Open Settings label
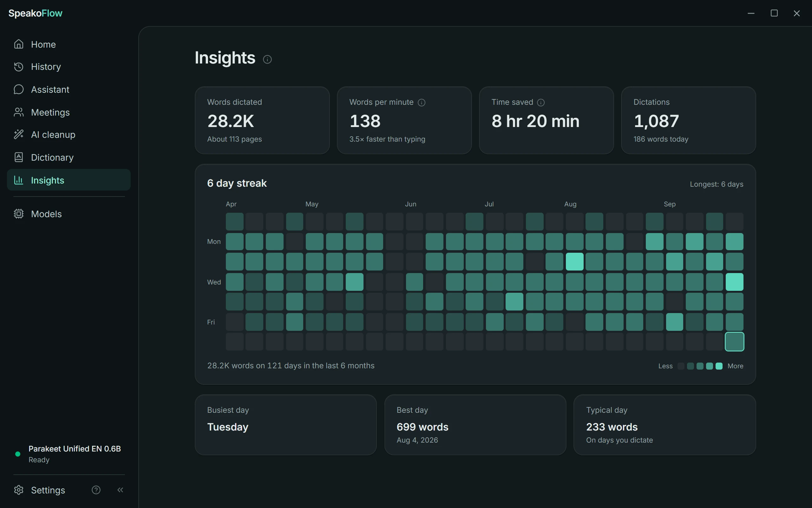The width and height of the screenshot is (812, 508). [x=48, y=490]
